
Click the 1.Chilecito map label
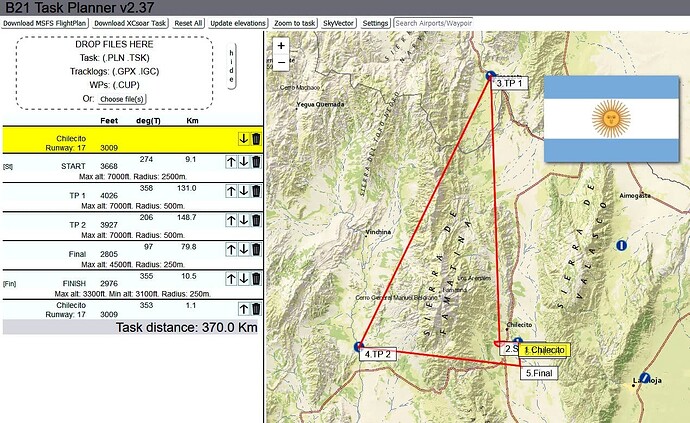tap(544, 350)
